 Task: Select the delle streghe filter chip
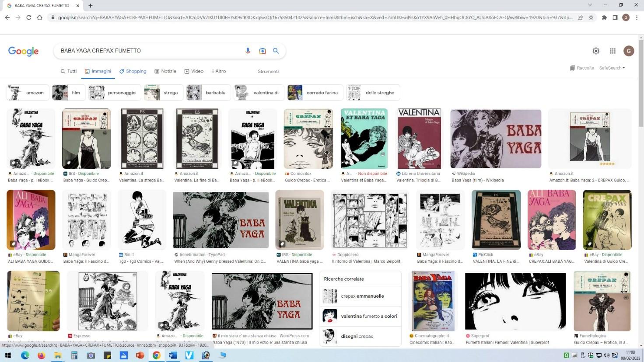pyautogui.click(x=373, y=93)
